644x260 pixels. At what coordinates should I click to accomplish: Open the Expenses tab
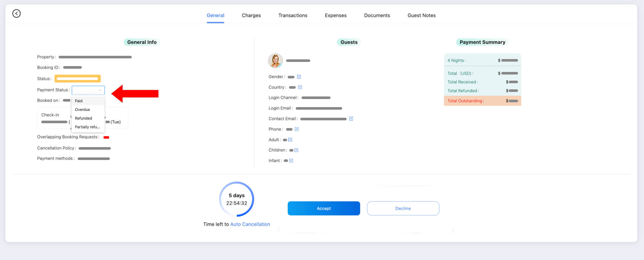coord(336,15)
